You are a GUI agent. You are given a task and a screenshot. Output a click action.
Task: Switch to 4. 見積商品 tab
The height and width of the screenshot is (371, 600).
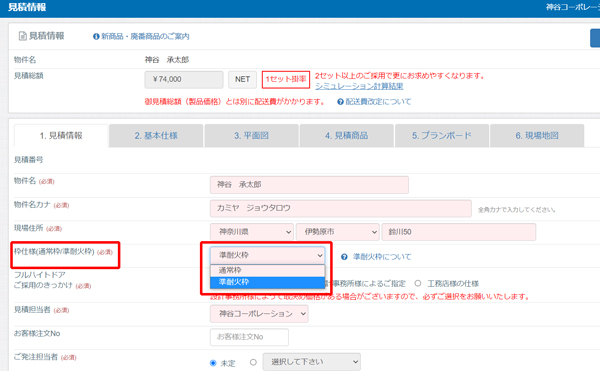click(x=347, y=135)
